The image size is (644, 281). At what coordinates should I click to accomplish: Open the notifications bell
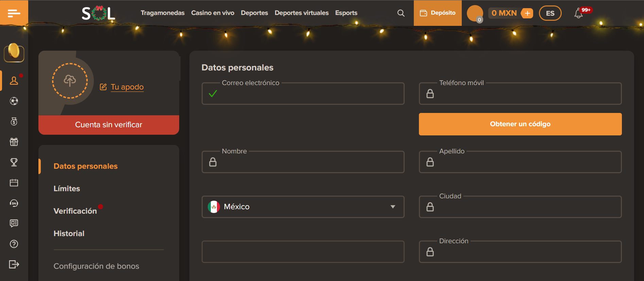coord(578,13)
